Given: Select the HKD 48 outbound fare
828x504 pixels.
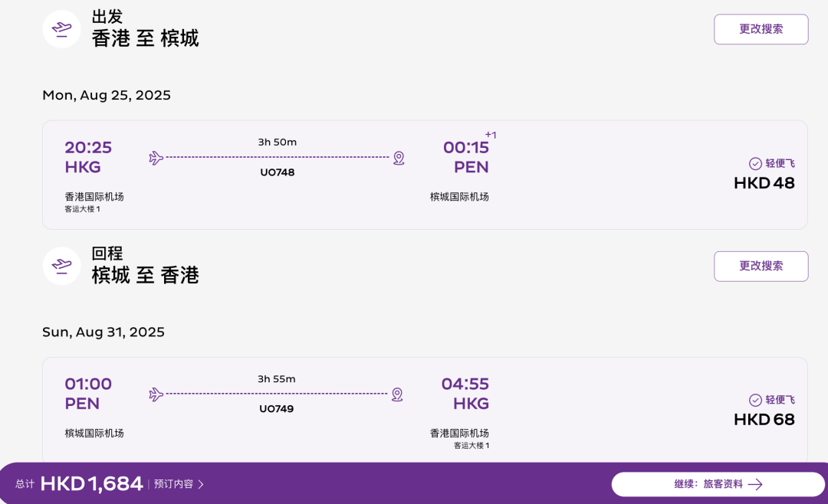Looking at the screenshot, I should [764, 183].
